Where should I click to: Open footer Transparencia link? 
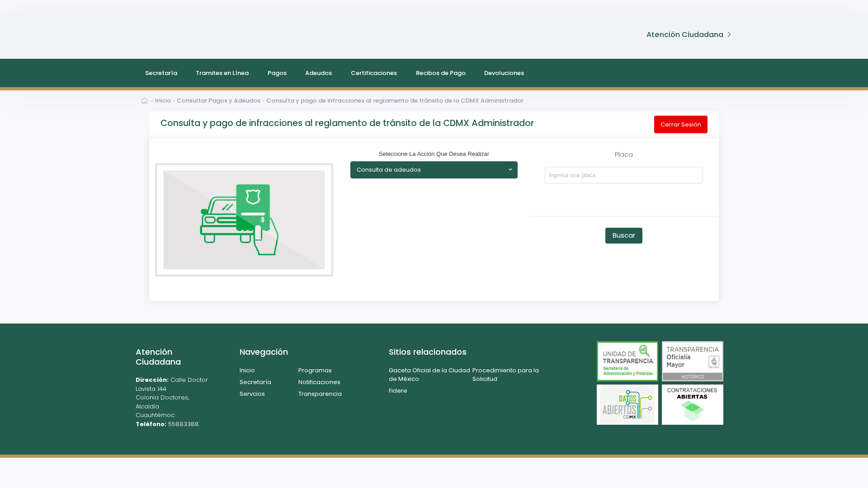[320, 394]
